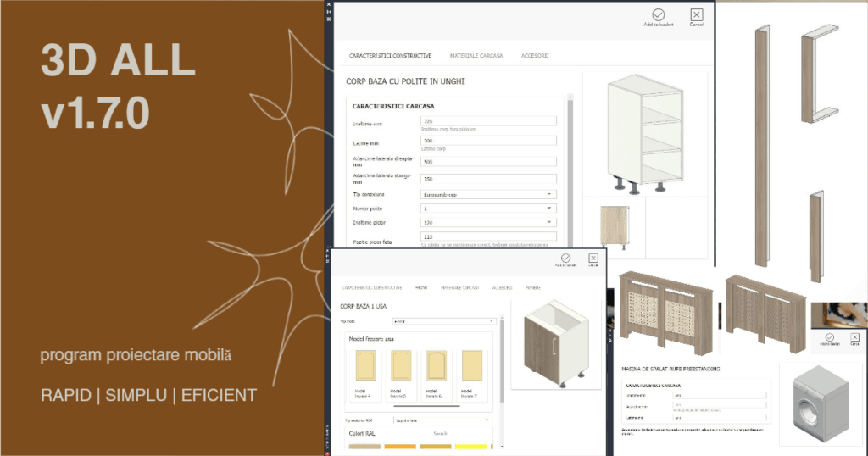Pick the beige RAL color swatch
Screen dimensions: 868x456
coord(364,446)
